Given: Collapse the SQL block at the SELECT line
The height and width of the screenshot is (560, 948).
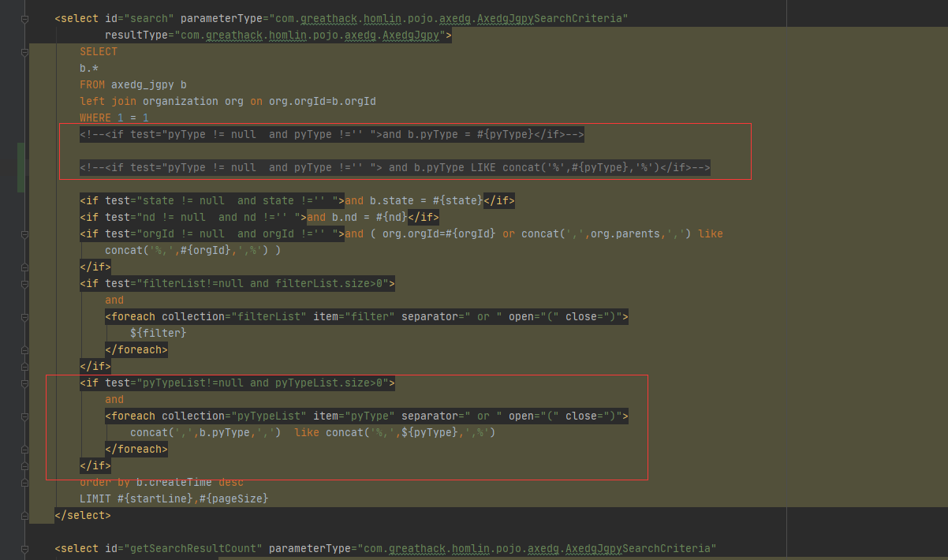Looking at the screenshot, I should pyautogui.click(x=25, y=51).
